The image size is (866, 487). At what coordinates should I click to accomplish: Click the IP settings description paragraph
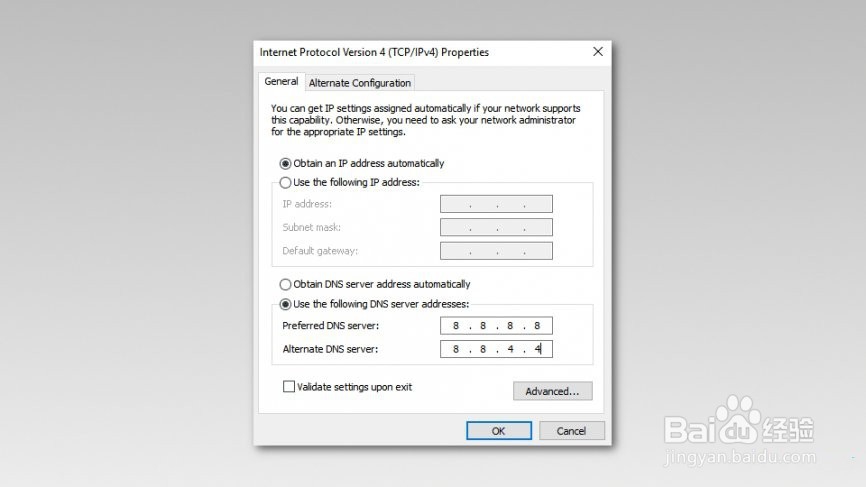click(425, 120)
